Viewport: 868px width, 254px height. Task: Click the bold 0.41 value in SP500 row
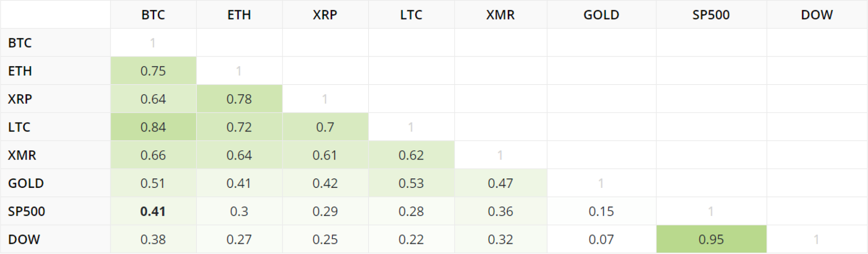click(x=153, y=211)
